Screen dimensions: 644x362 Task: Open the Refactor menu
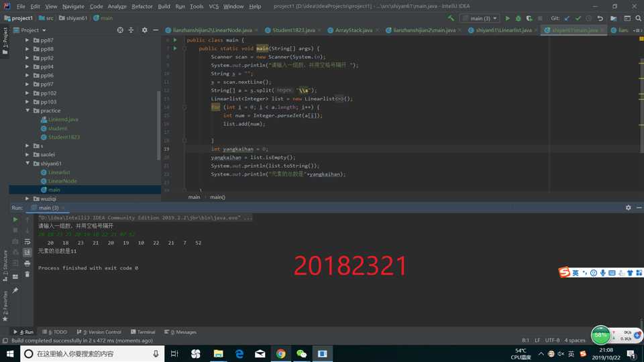pyautogui.click(x=142, y=6)
